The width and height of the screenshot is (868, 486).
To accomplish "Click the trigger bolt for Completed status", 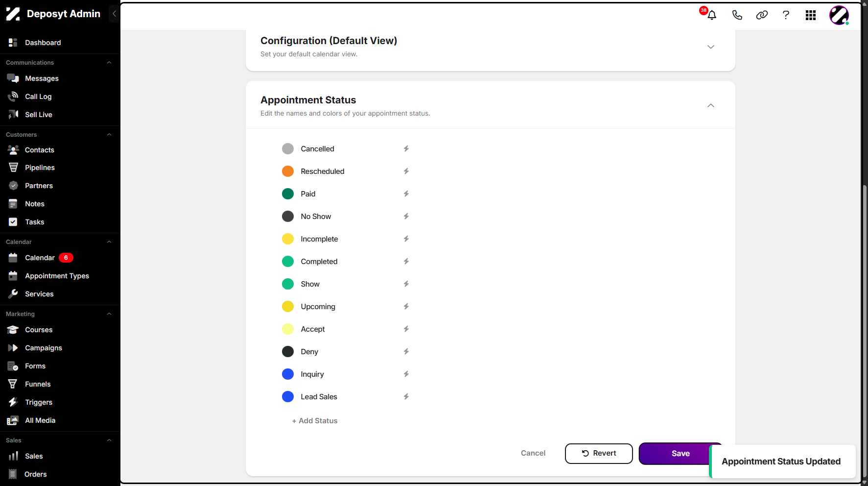I will coord(406,261).
